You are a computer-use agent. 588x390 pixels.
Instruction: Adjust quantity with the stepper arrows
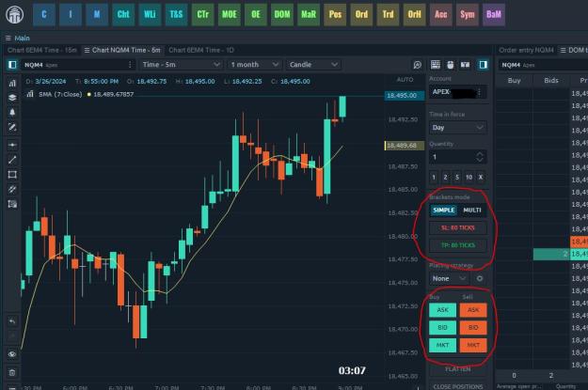point(480,157)
